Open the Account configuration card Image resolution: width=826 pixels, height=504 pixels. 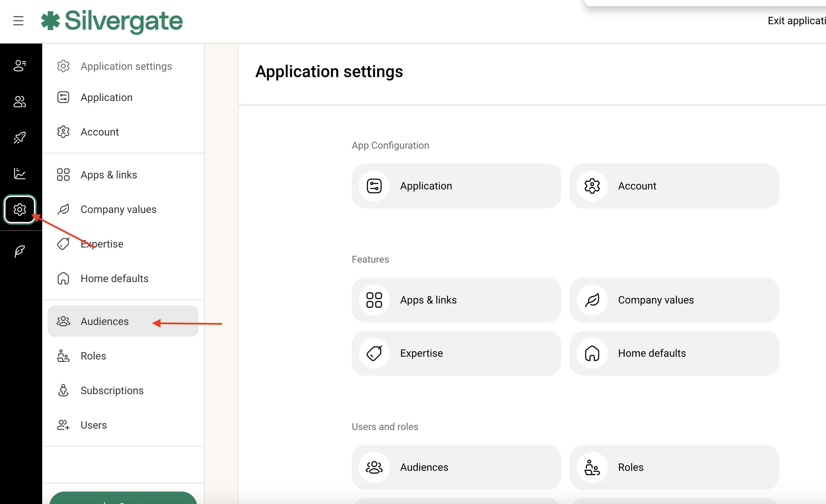(674, 186)
